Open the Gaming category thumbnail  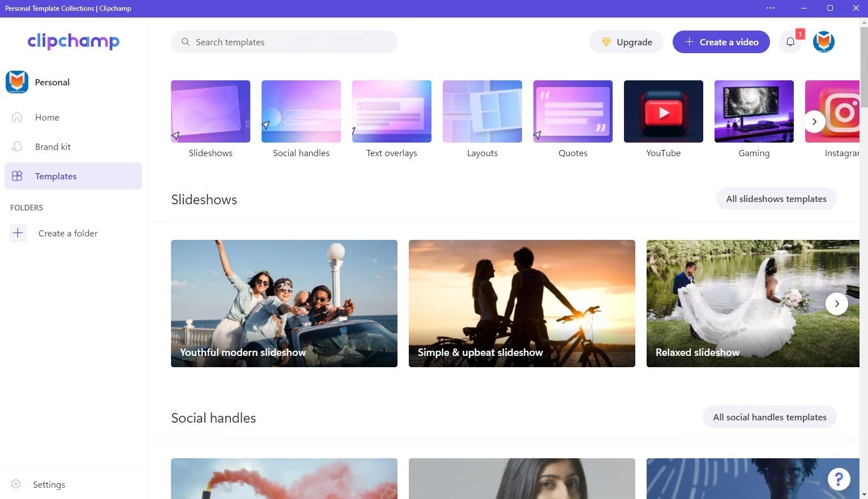click(754, 111)
